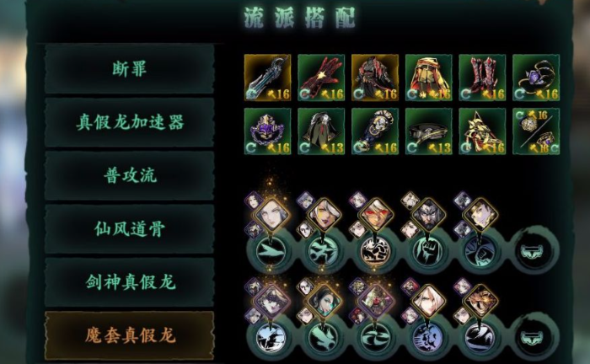The width and height of the screenshot is (590, 364).
Task: Click the black belt equipment icon
Action: (428, 131)
